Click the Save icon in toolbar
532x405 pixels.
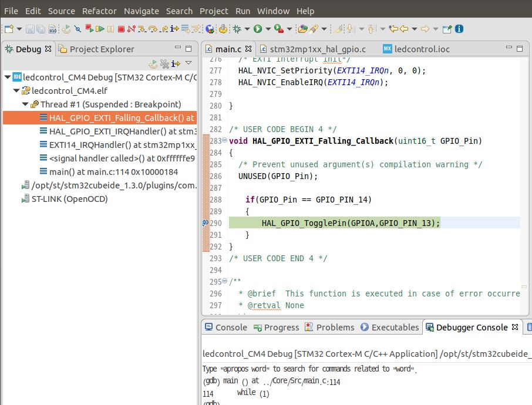(30, 29)
